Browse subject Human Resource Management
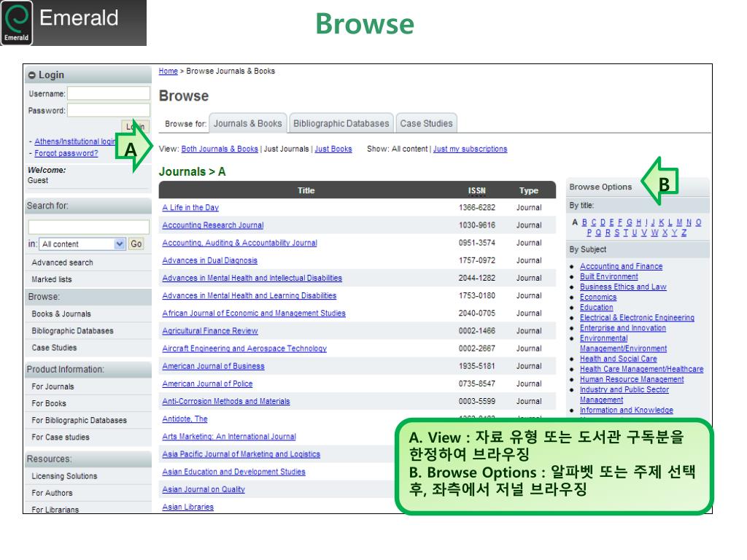The width and height of the screenshot is (747, 560). pos(632,379)
